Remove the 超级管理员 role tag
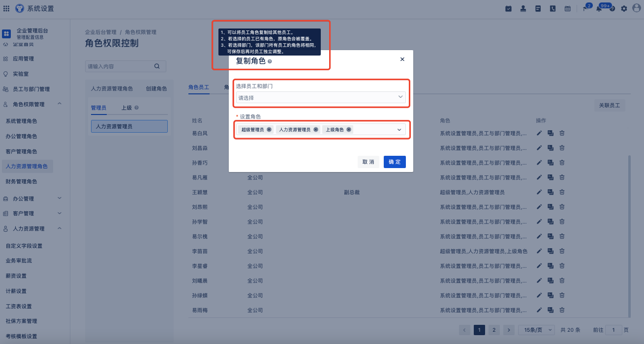 coord(269,130)
